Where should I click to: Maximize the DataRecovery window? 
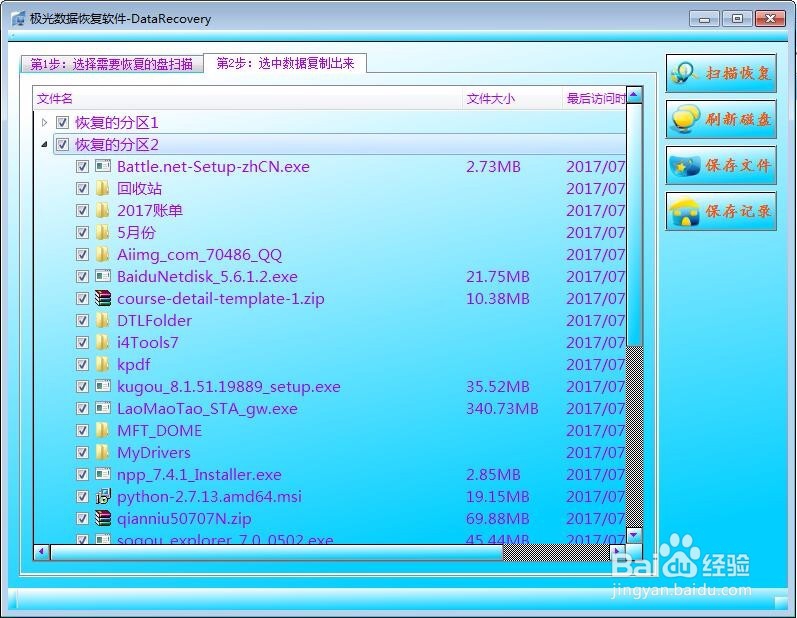pos(737,19)
